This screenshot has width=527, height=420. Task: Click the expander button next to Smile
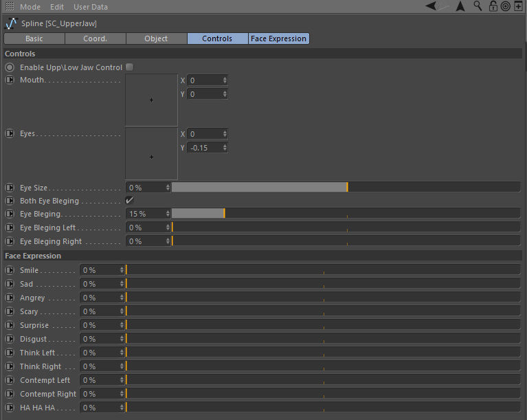click(x=10, y=270)
